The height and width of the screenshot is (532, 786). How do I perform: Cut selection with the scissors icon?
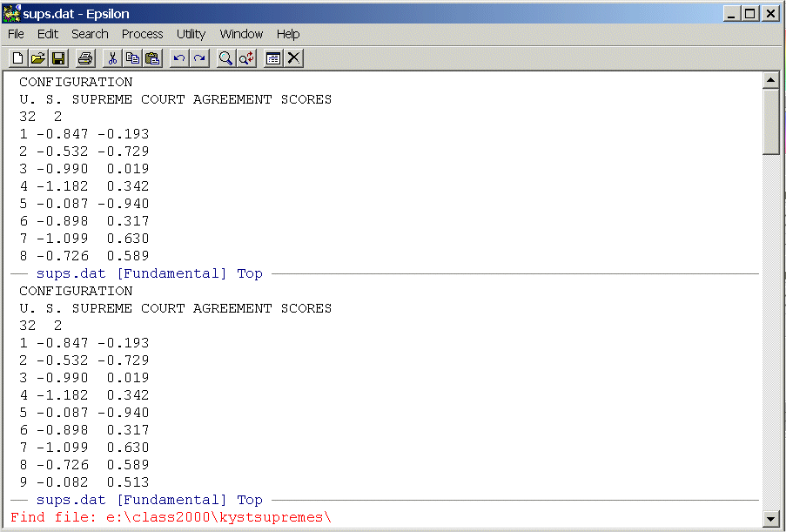click(111, 58)
